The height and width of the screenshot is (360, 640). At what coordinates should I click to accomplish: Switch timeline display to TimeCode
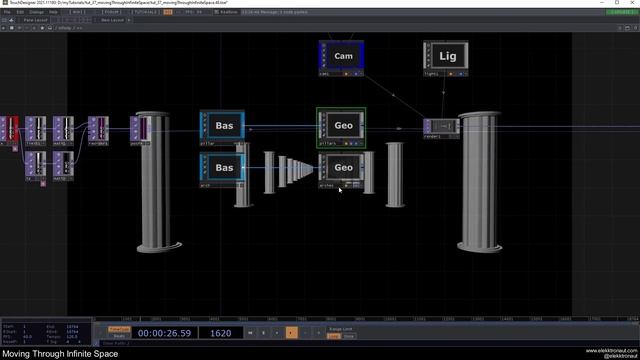119,329
